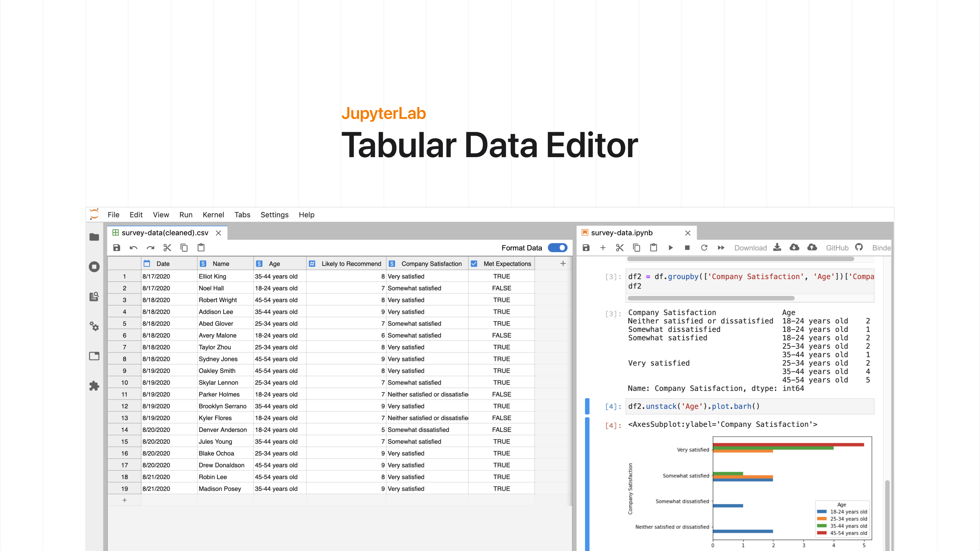This screenshot has height=551, width=980.
Task: Open the Help menu
Action: click(x=307, y=215)
